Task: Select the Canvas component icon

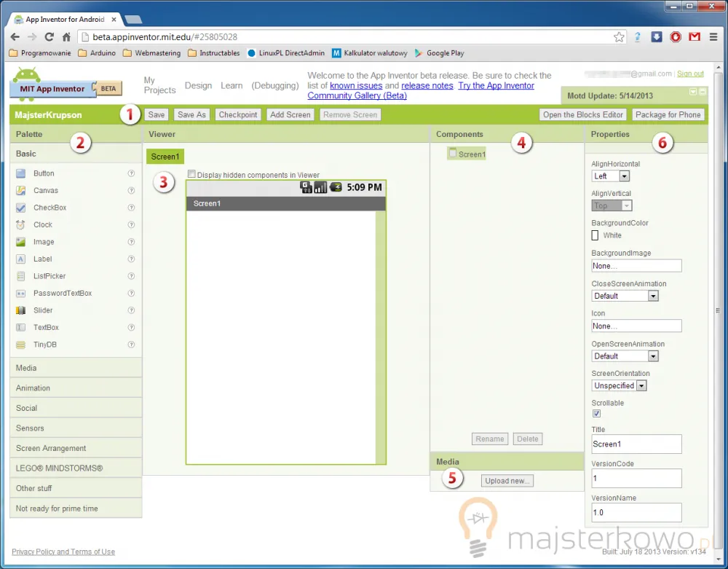Action: click(20, 190)
